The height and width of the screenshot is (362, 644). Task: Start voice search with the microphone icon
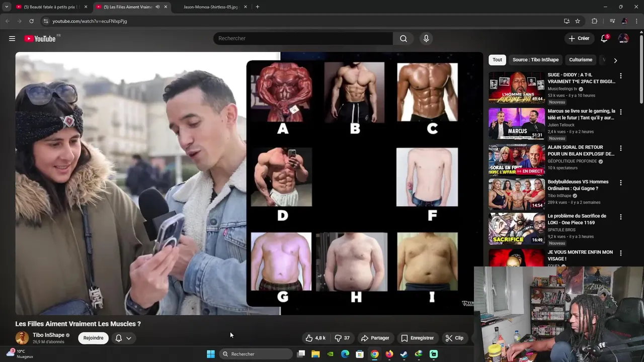coord(426,39)
